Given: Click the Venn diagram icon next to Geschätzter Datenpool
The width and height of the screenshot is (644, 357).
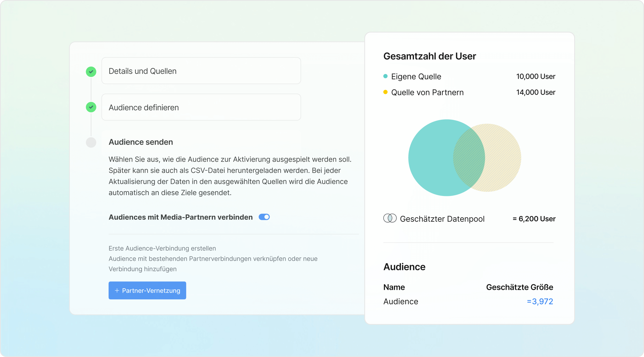Looking at the screenshot, I should coord(390,218).
